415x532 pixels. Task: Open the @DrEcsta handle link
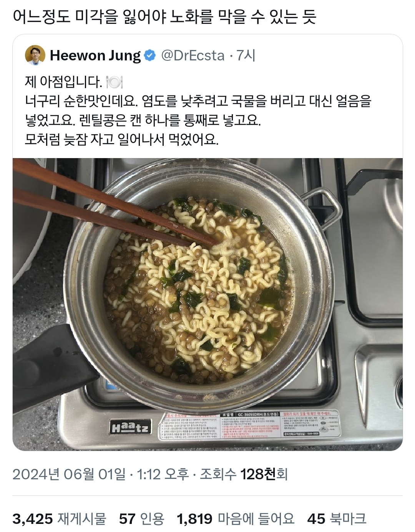[193, 56]
